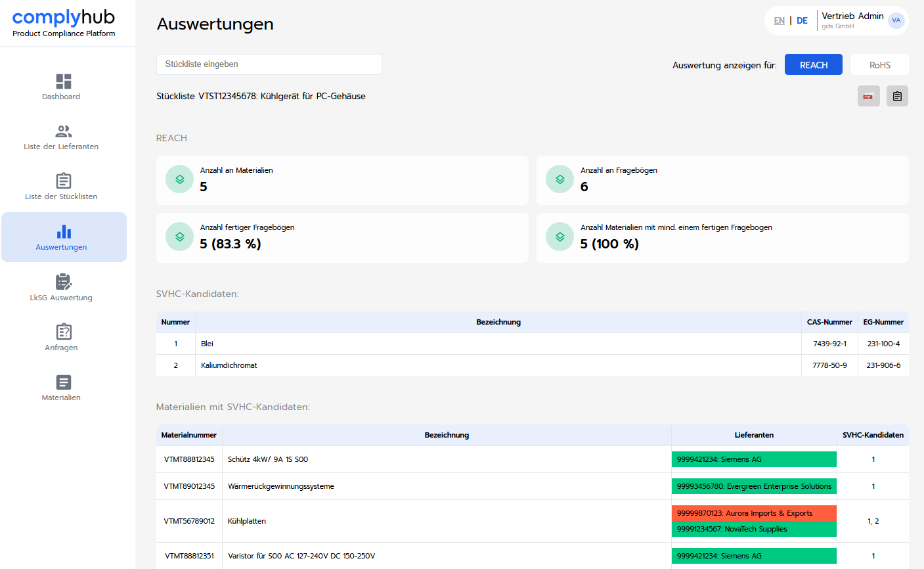Click Bezeichnung header in materials table
Viewport: 924px width, 569px height.
[447, 435]
